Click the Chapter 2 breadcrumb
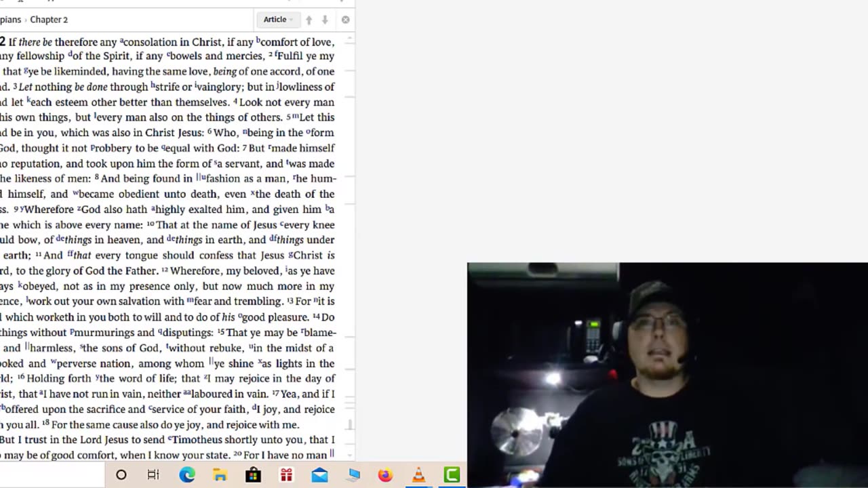Image resolution: width=868 pixels, height=488 pixels. point(49,20)
